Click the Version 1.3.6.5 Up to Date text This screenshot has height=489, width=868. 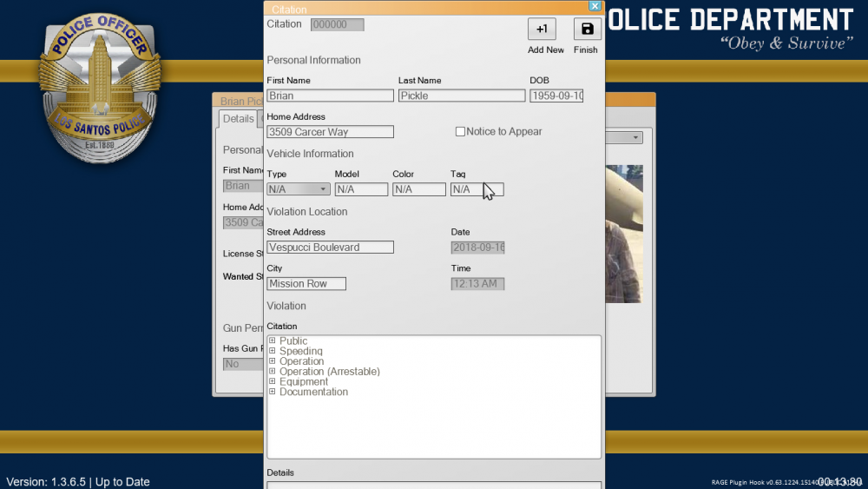pos(78,482)
